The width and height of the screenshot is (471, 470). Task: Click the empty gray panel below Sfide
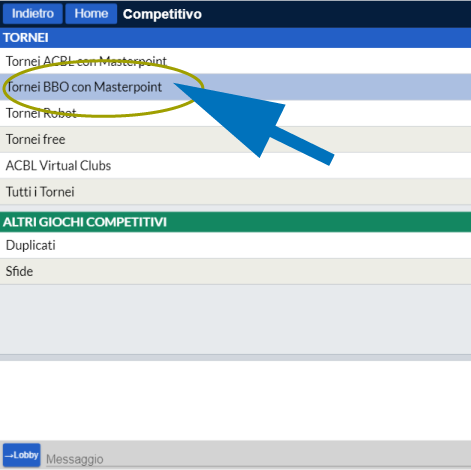tap(235, 319)
